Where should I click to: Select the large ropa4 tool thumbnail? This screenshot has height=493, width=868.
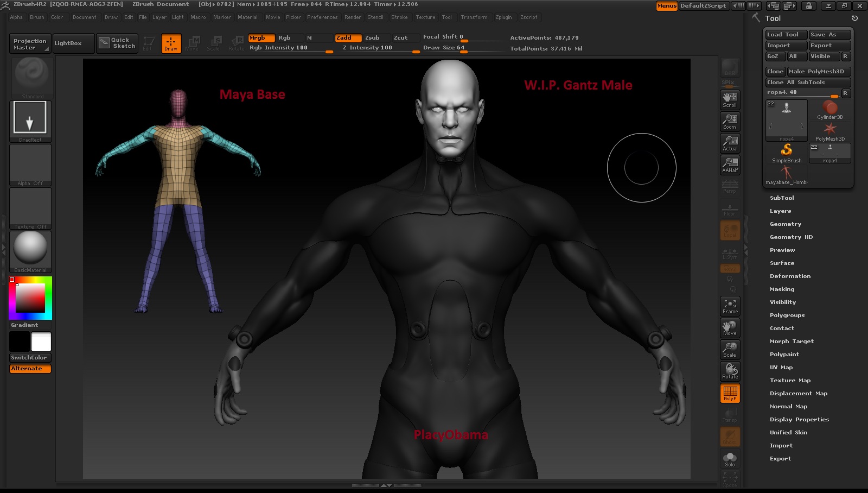[x=787, y=121]
